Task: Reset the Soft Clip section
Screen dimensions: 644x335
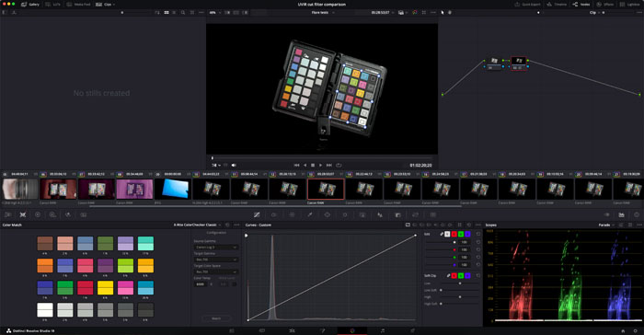Action: [478, 275]
